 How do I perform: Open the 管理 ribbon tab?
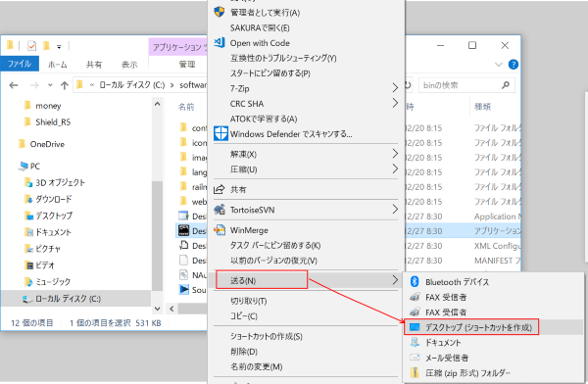pos(187,65)
